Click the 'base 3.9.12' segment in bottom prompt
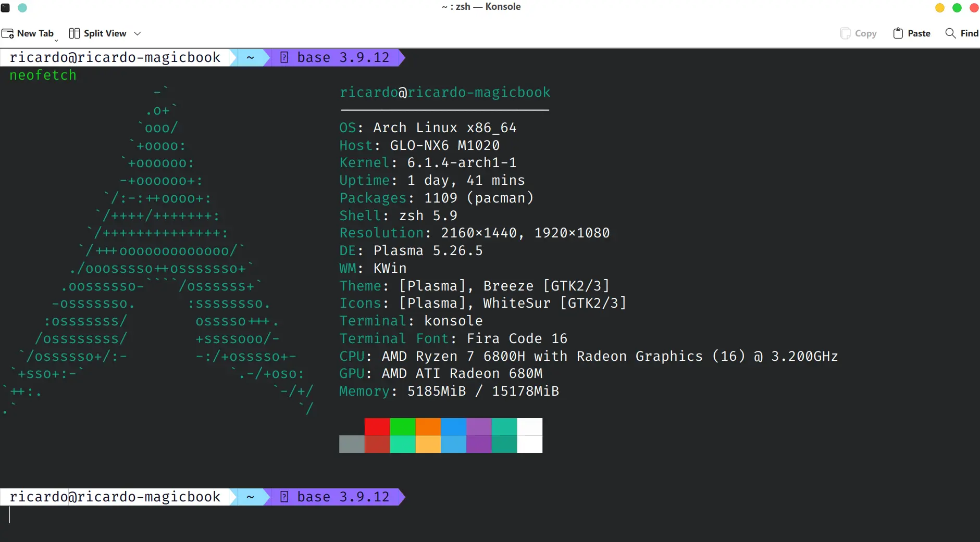980x542 pixels. tap(342, 497)
